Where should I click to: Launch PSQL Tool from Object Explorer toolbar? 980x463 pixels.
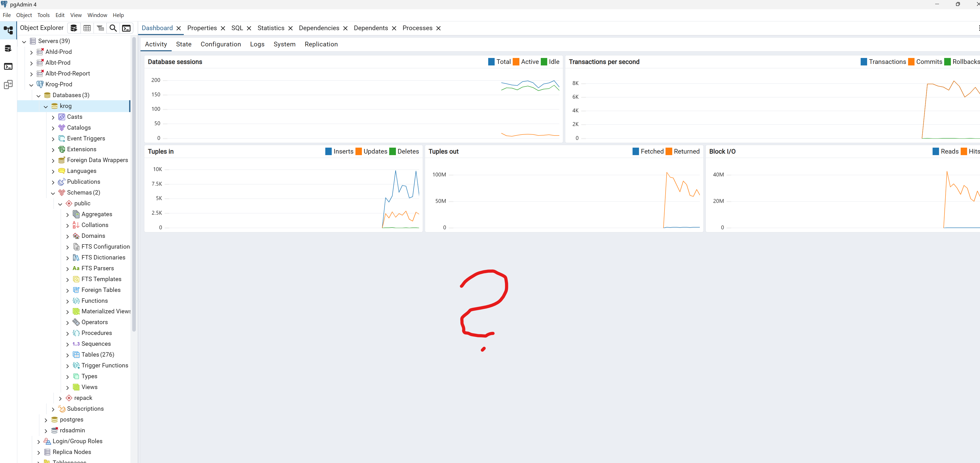126,28
